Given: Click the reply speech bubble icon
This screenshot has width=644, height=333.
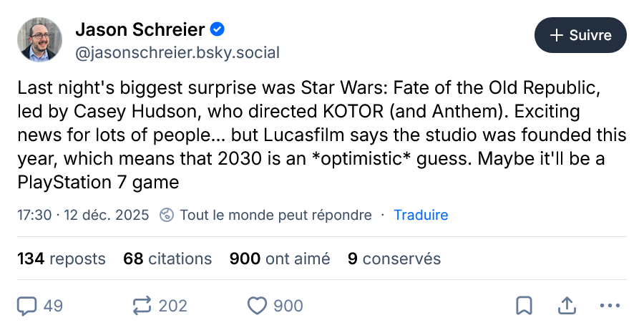Looking at the screenshot, I should [x=27, y=306].
